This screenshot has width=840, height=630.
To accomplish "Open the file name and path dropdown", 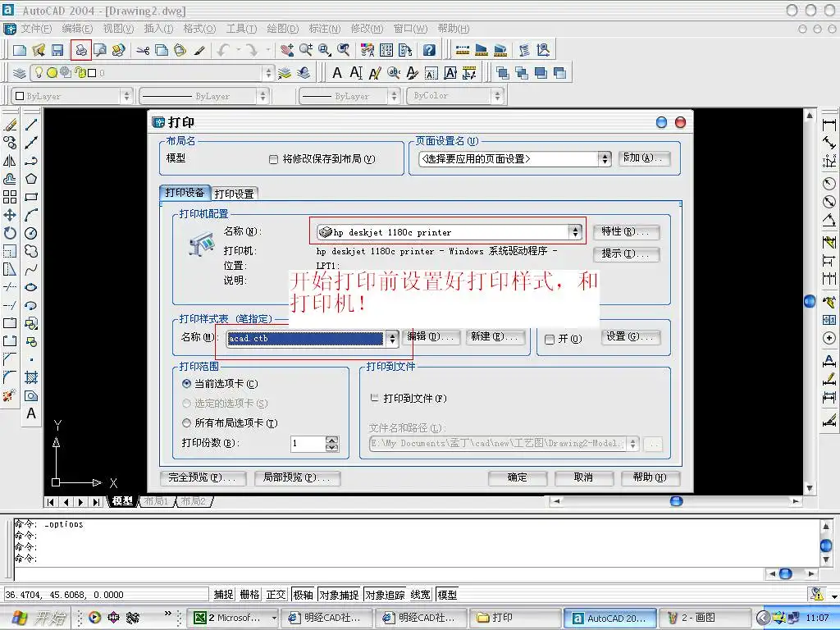I will (x=632, y=443).
